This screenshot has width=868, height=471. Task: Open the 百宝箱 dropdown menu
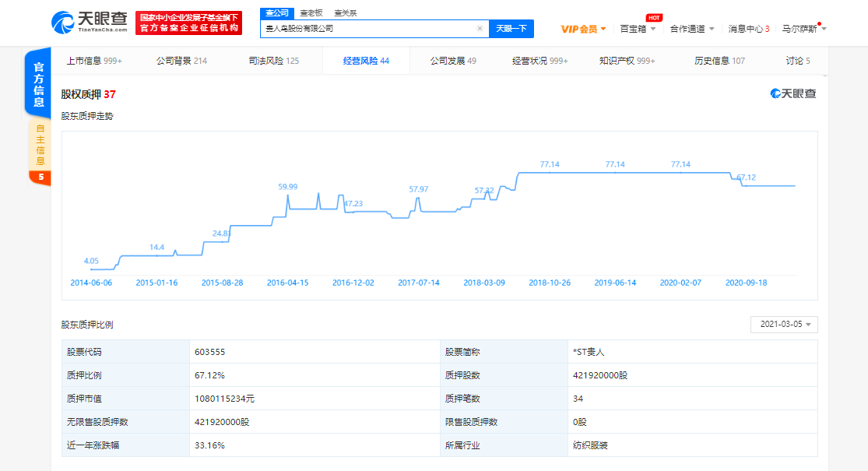(x=638, y=29)
